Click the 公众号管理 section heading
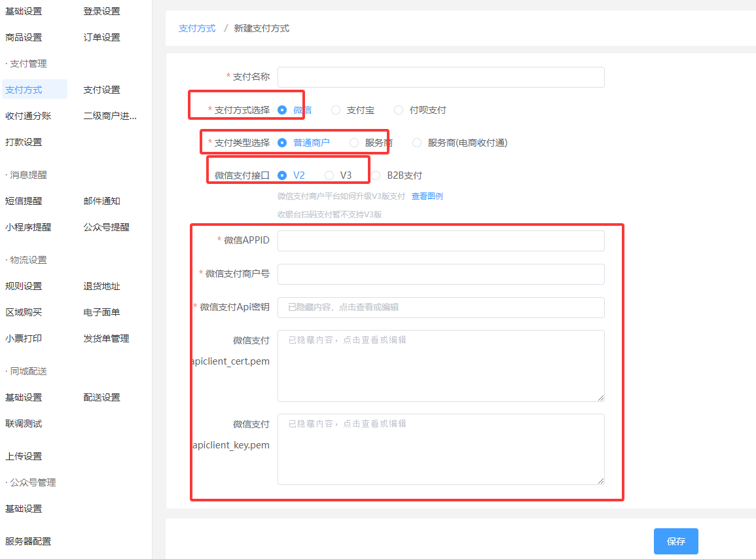This screenshot has height=559, width=756. (33, 482)
